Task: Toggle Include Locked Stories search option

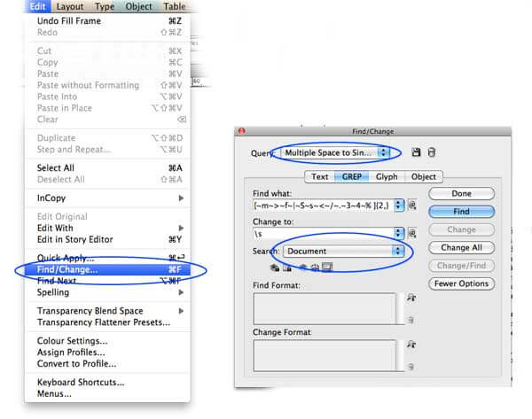Action: pos(287,268)
